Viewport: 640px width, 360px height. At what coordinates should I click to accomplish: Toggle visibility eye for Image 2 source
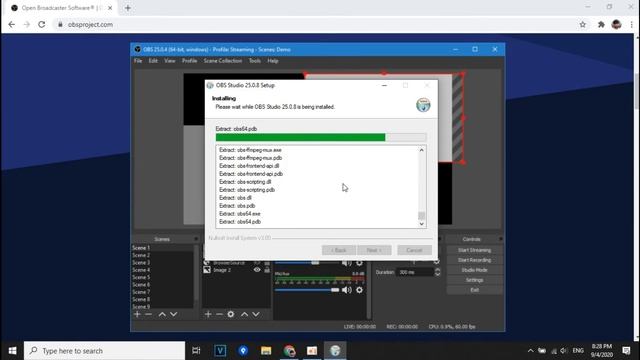tap(257, 270)
